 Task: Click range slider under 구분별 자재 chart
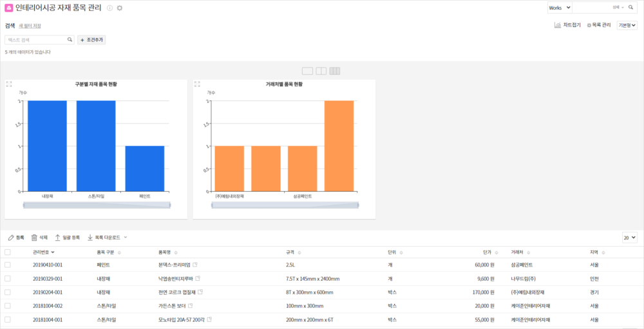pyautogui.click(x=97, y=205)
